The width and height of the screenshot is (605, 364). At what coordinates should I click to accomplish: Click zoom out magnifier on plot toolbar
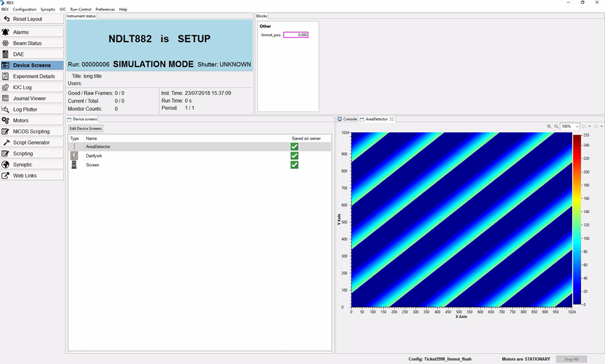click(556, 126)
